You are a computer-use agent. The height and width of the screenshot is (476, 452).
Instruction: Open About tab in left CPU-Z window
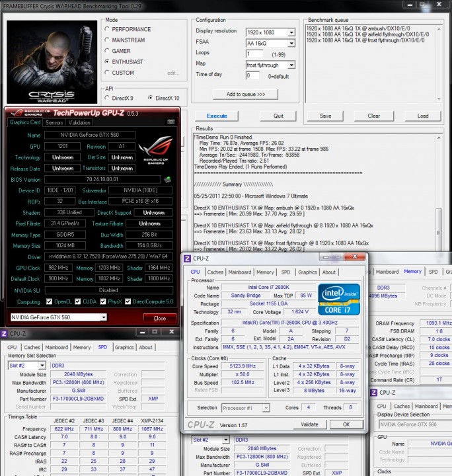pos(145,347)
